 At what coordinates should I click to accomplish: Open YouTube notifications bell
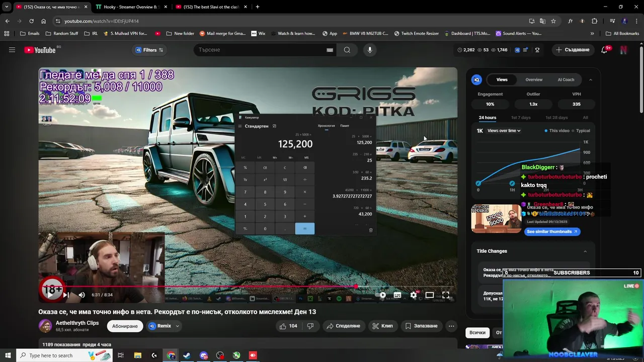[604, 50]
